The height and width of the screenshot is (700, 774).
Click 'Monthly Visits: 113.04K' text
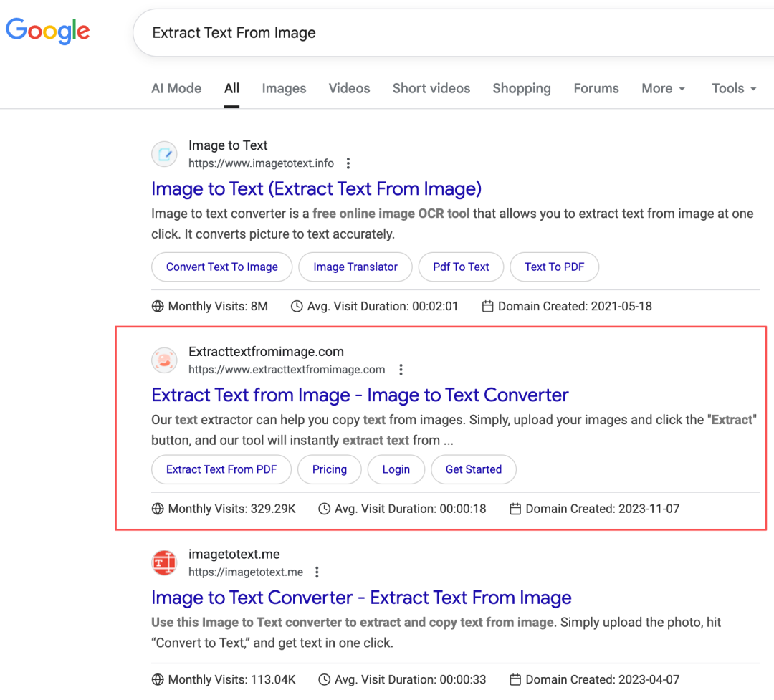tap(231, 679)
